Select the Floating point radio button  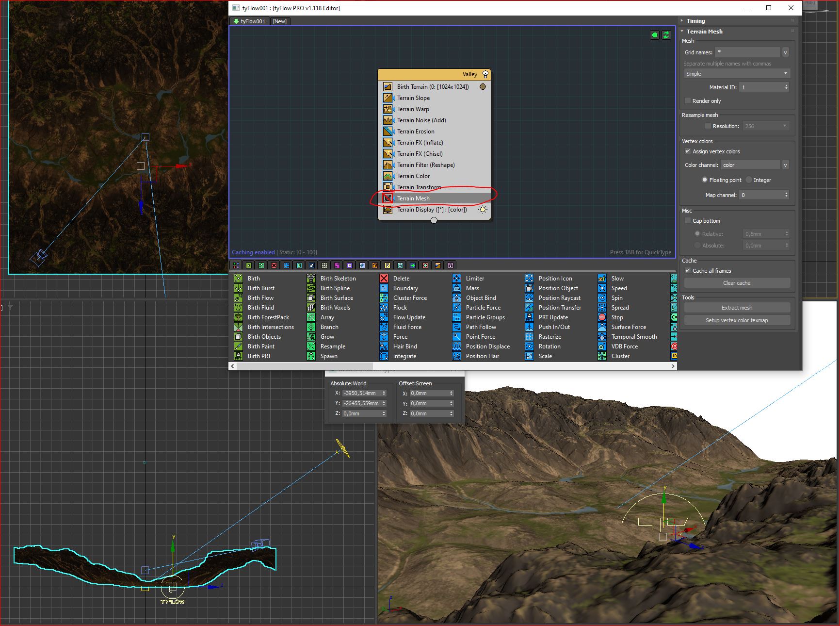[x=705, y=180]
